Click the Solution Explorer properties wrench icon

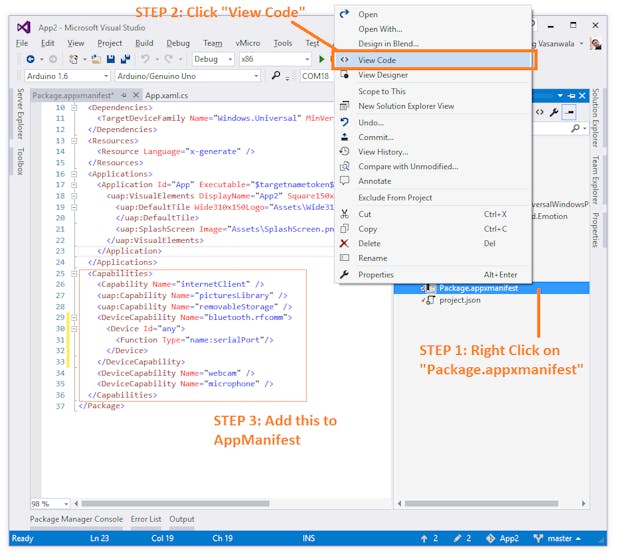554,112
